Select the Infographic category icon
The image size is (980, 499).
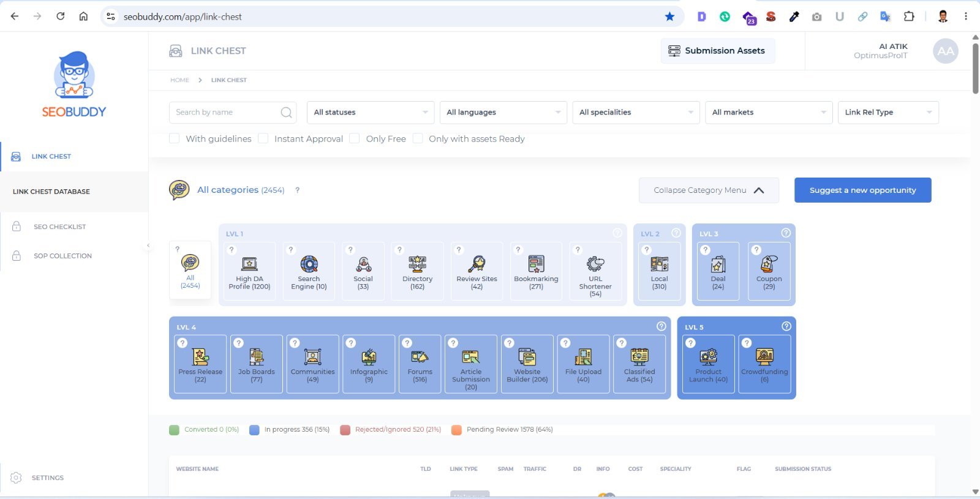(x=369, y=356)
